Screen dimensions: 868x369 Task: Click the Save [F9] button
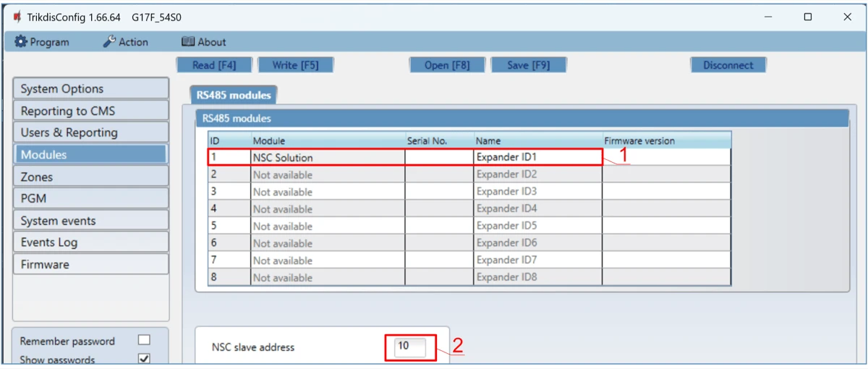pyautogui.click(x=528, y=65)
